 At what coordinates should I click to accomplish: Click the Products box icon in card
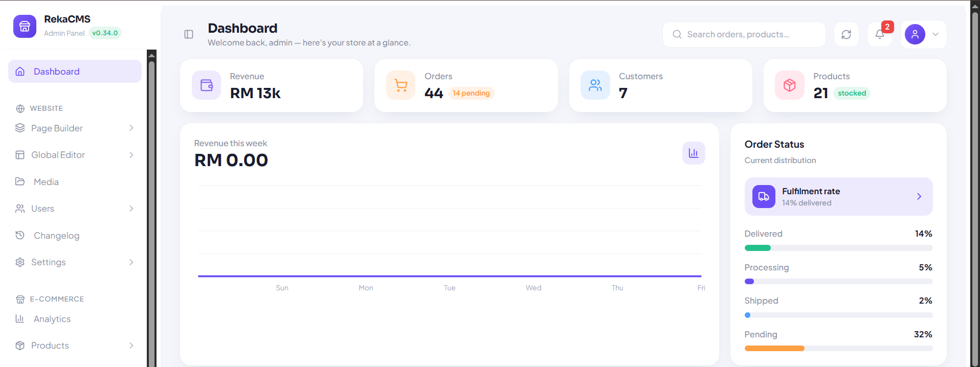[x=790, y=85]
